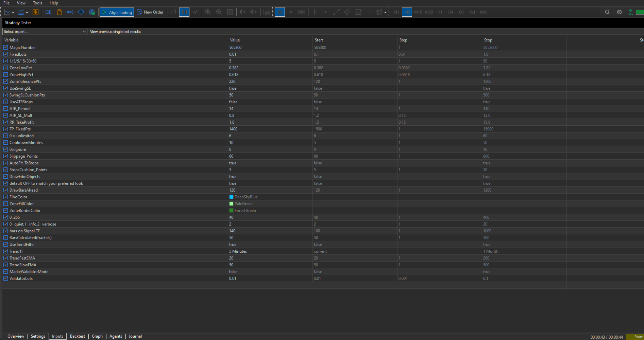Open the Help menu
Screen dimensions: 644x340
pos(54,3)
